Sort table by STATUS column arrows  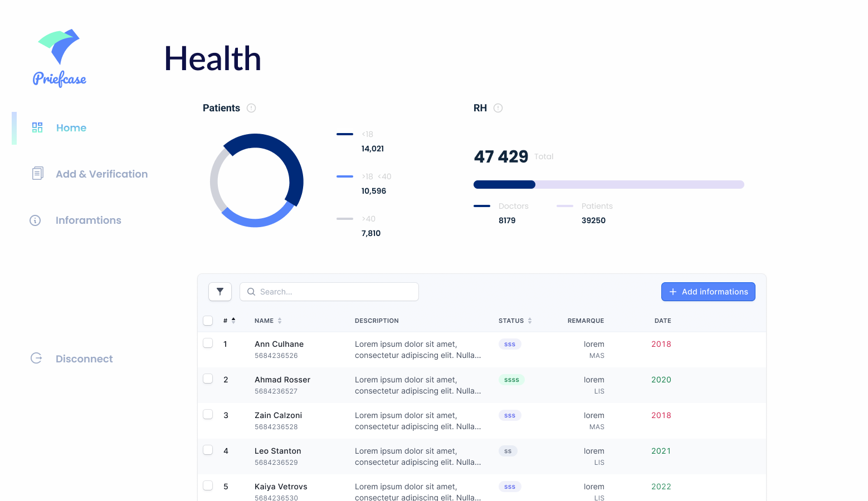(x=530, y=321)
